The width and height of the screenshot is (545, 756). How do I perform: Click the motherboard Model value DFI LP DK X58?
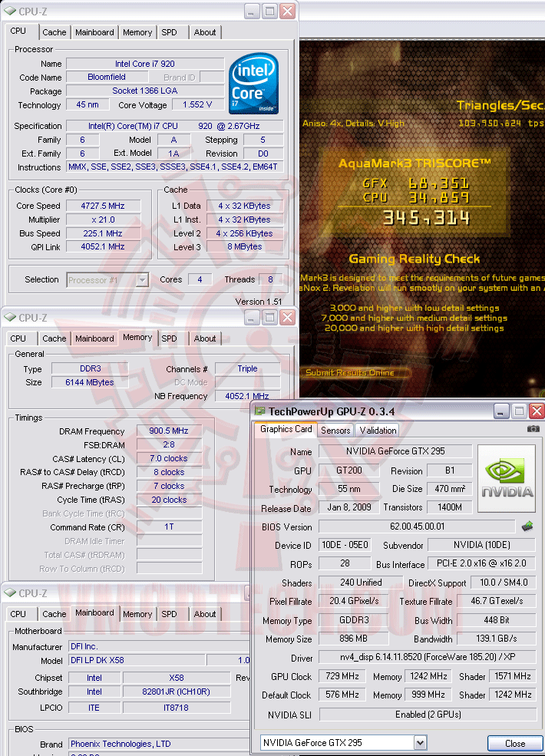tap(137, 660)
